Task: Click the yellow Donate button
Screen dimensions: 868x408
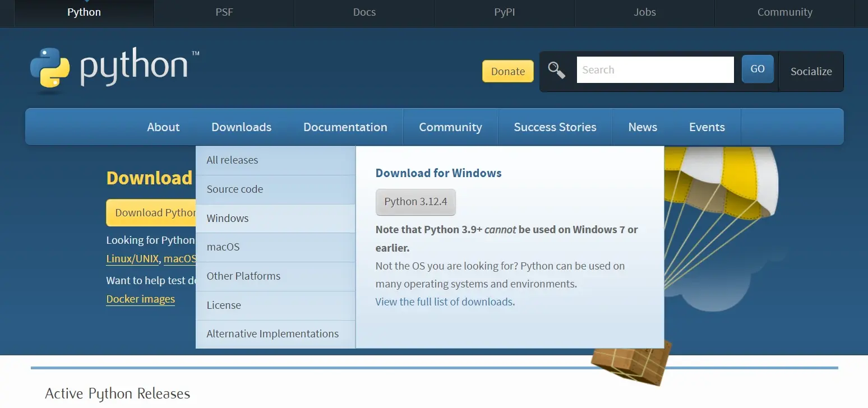Action: click(508, 71)
